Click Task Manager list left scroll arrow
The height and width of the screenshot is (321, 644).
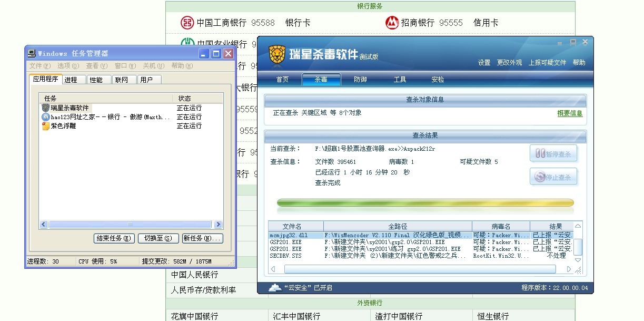click(44, 225)
